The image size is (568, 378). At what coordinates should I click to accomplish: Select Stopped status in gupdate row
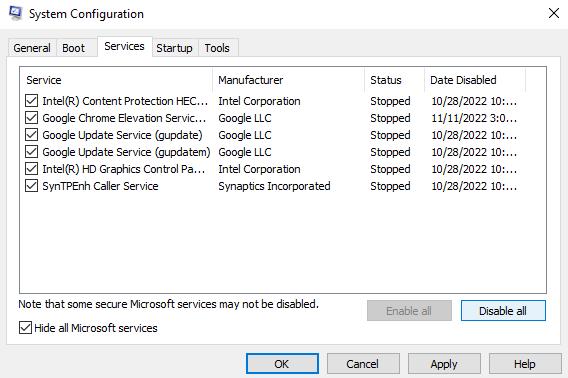click(390, 135)
